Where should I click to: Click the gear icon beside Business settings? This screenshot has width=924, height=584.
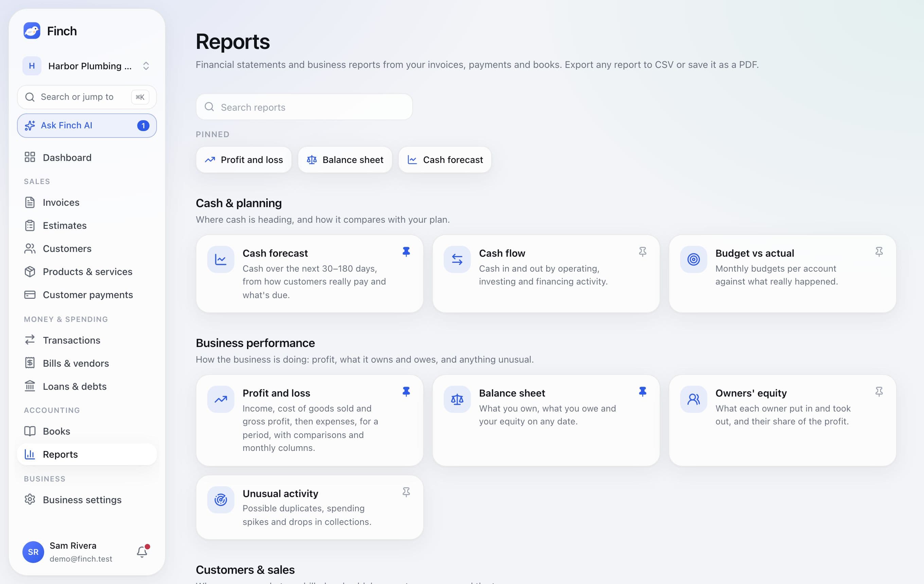tap(30, 499)
